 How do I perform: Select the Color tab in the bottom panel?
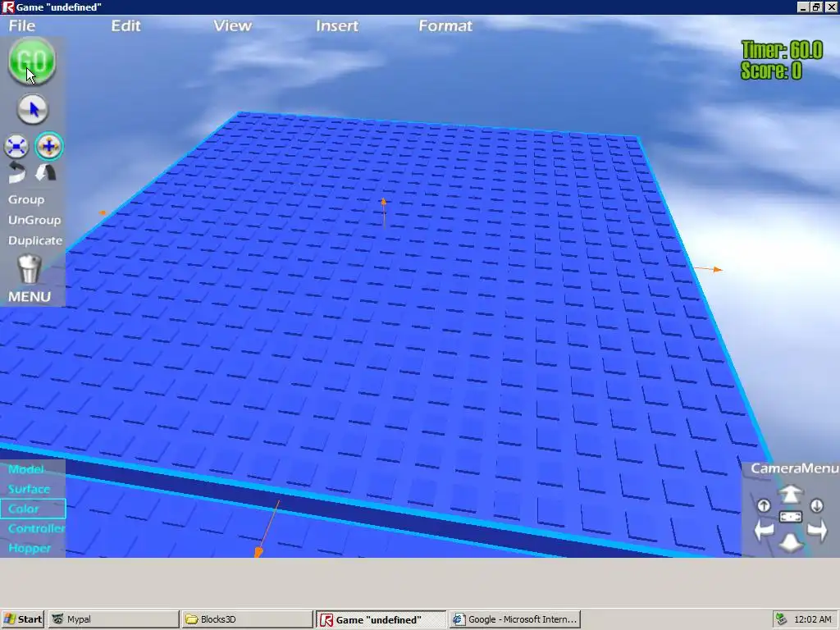coord(33,509)
